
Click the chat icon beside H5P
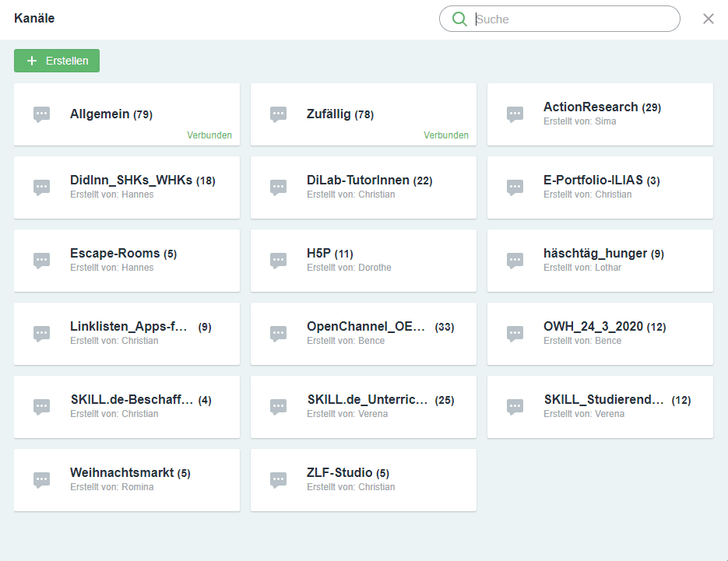(x=279, y=261)
